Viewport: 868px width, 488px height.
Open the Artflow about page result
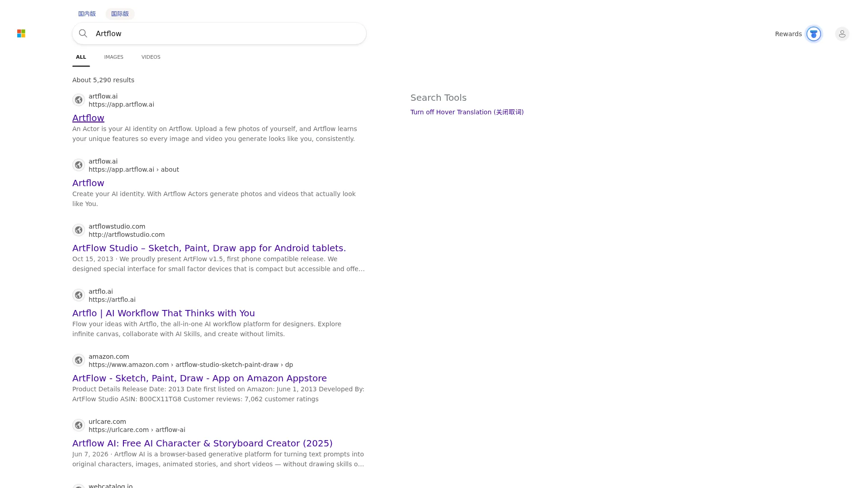point(88,183)
